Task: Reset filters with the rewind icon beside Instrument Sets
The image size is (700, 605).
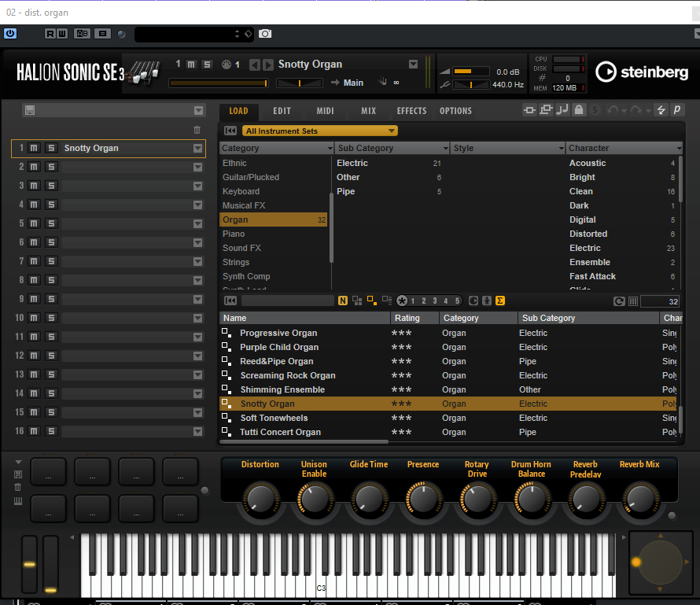Action: [230, 131]
